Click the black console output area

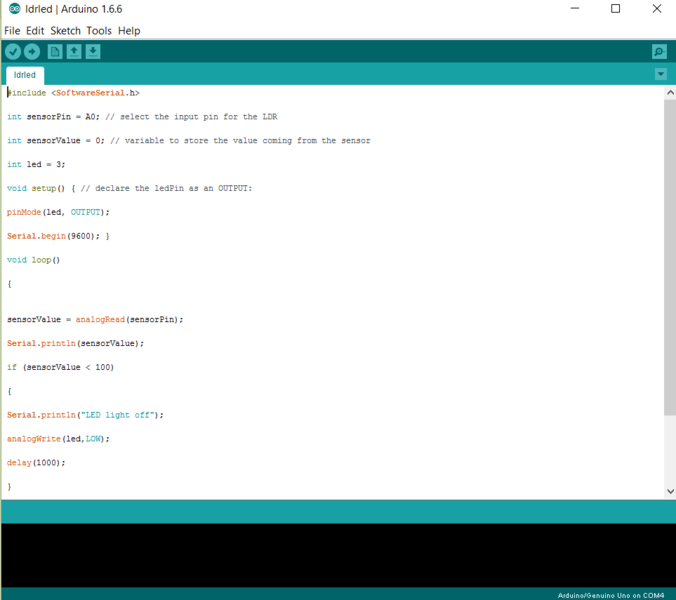[x=330, y=555]
